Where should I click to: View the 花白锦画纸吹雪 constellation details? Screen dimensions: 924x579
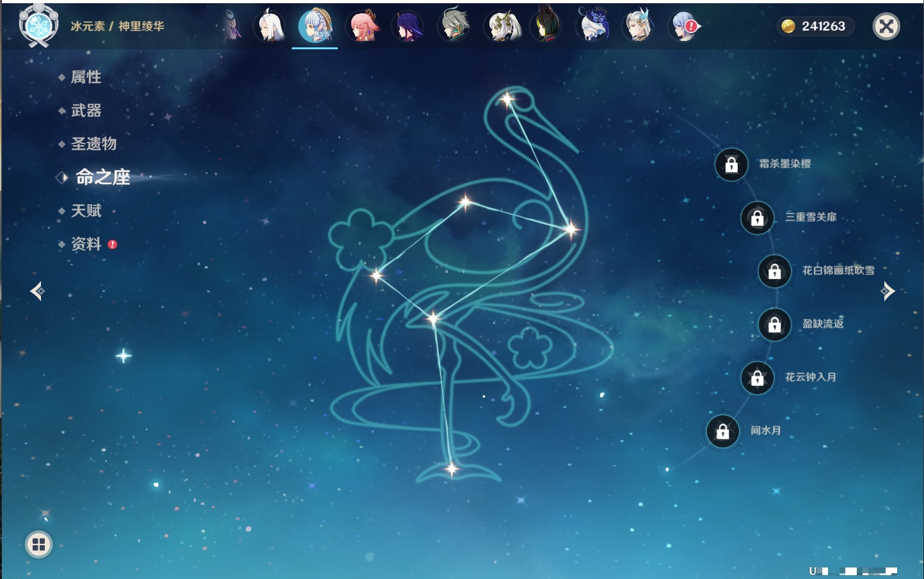(838, 271)
